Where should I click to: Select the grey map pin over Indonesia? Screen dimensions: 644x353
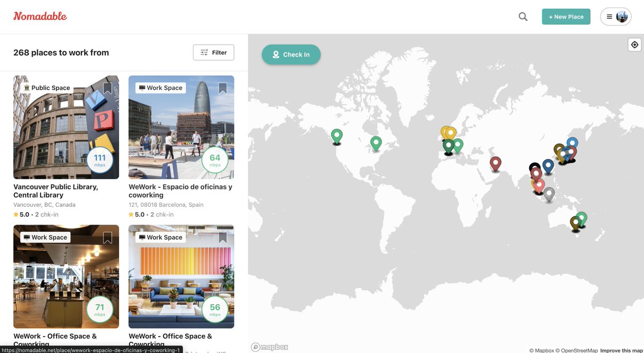[x=548, y=194]
